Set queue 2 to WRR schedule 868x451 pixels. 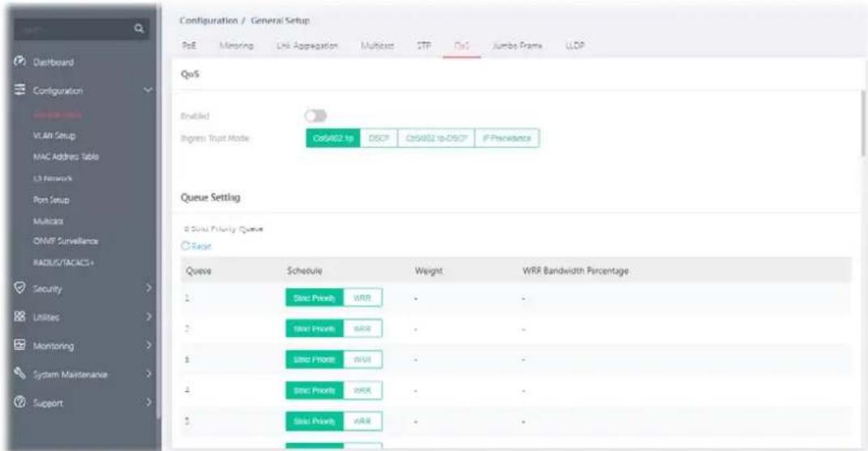[x=362, y=329]
